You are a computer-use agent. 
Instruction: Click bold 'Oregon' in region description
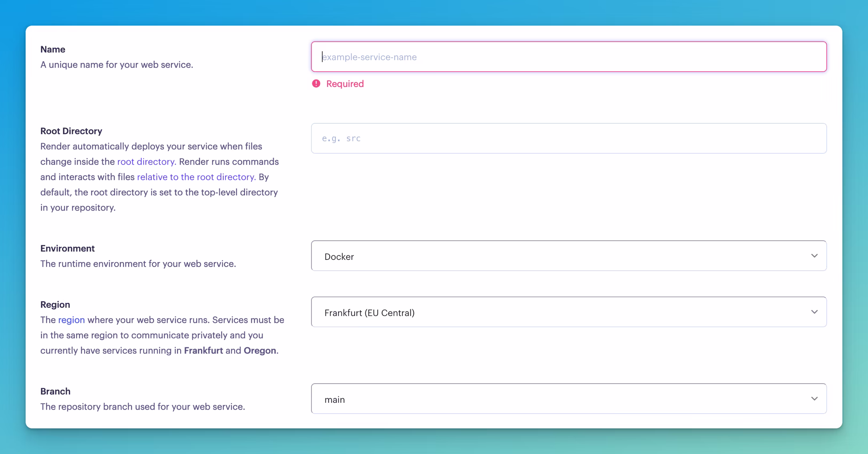(x=260, y=351)
